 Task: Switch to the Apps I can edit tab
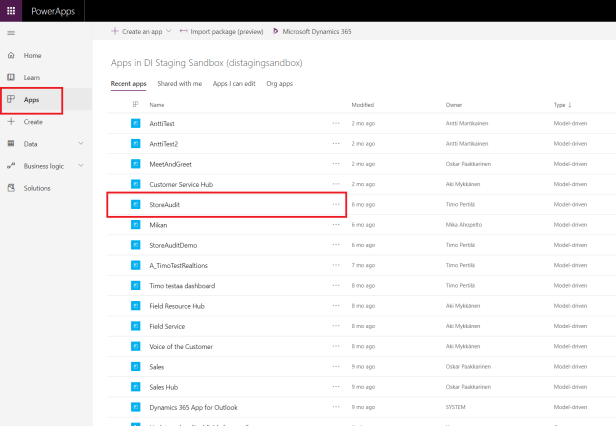point(234,84)
